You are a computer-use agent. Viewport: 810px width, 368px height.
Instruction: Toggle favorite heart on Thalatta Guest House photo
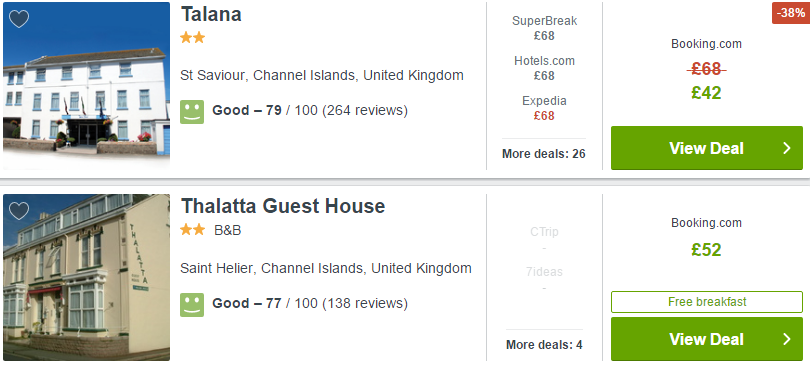tap(19, 211)
